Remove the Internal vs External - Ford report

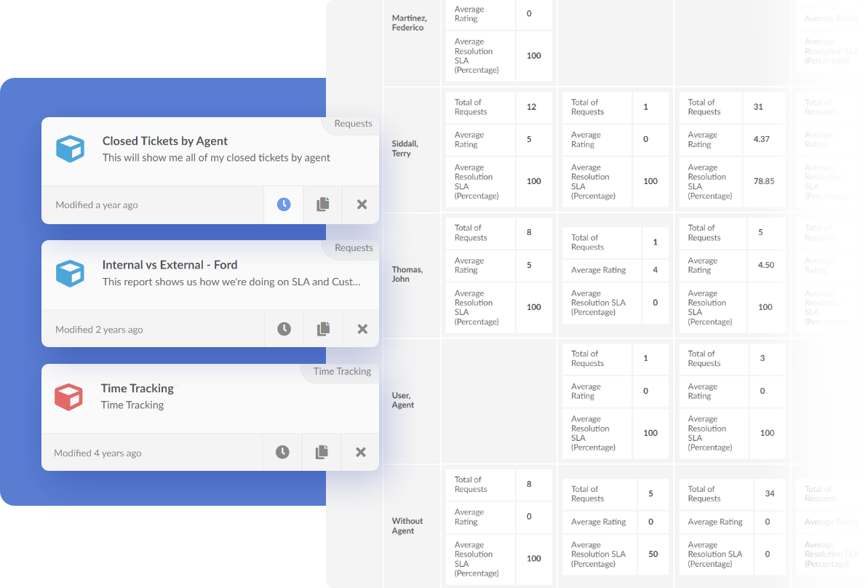(361, 328)
